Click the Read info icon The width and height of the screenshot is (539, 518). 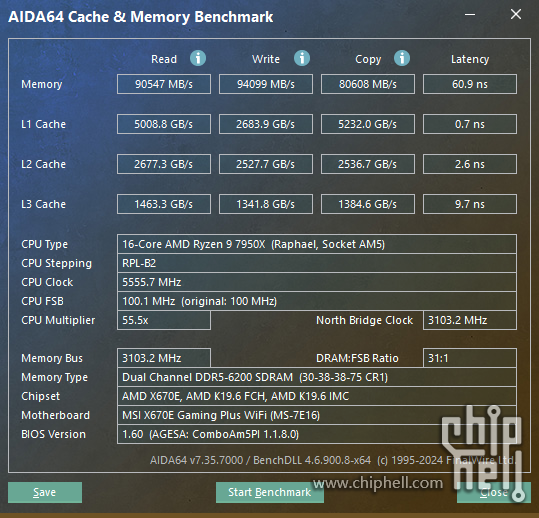(x=198, y=58)
